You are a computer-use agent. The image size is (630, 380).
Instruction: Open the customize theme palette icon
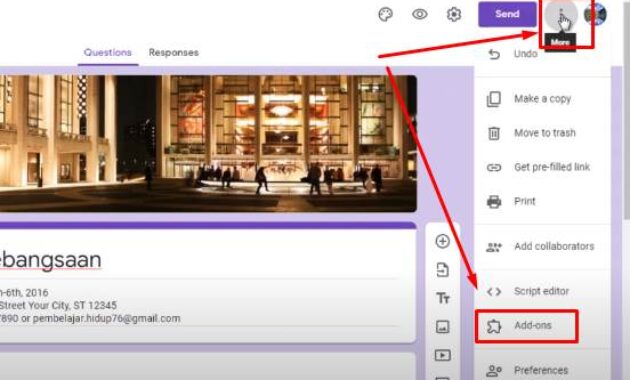385,14
